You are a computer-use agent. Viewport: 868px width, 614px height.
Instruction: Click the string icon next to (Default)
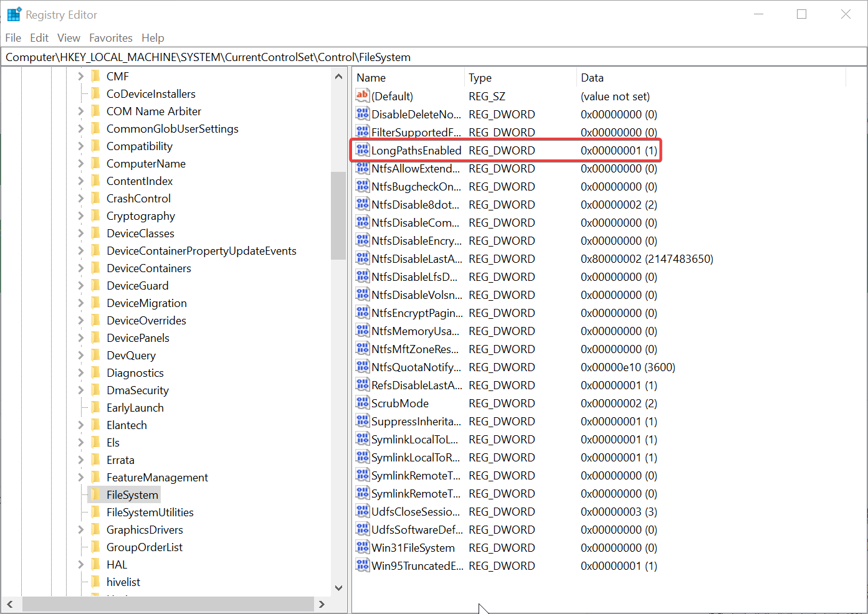[x=363, y=96]
